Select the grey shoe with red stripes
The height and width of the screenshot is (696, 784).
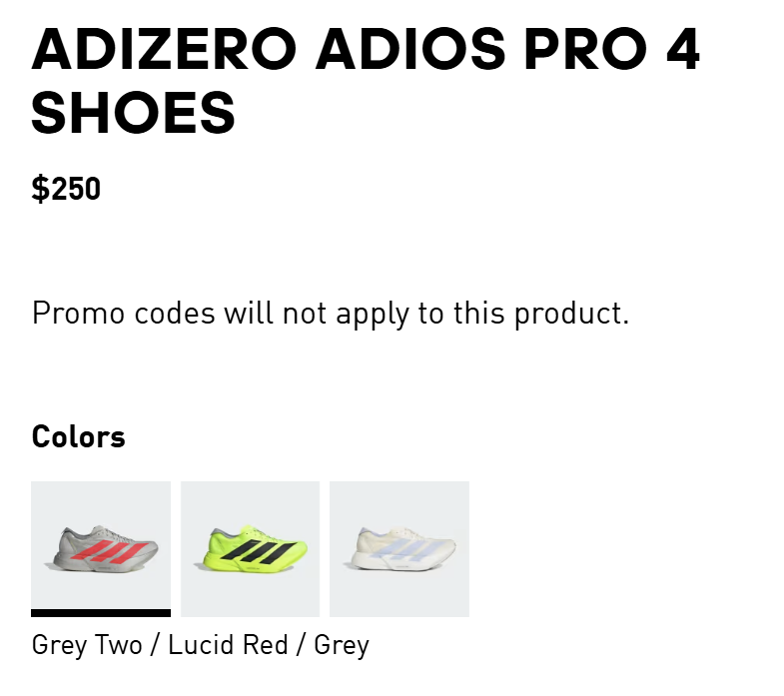click(x=101, y=548)
